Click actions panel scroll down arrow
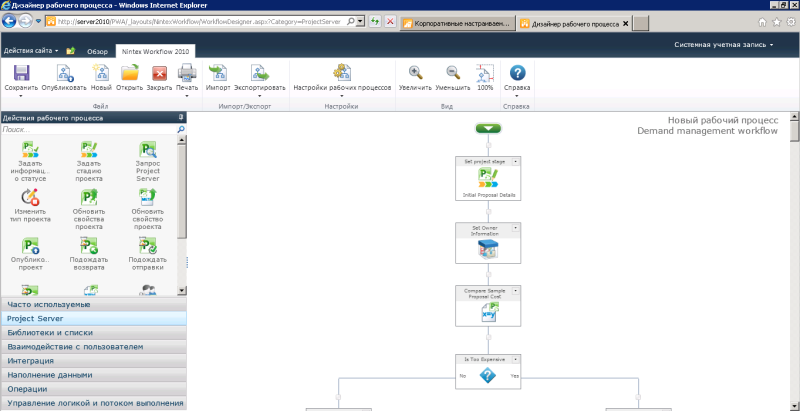This screenshot has height=411, width=800. 182,290
